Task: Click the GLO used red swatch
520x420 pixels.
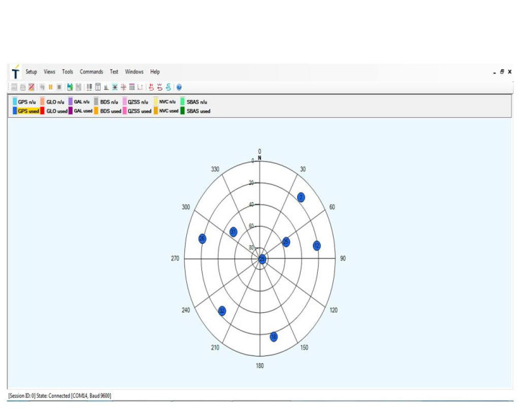Action: (x=43, y=111)
